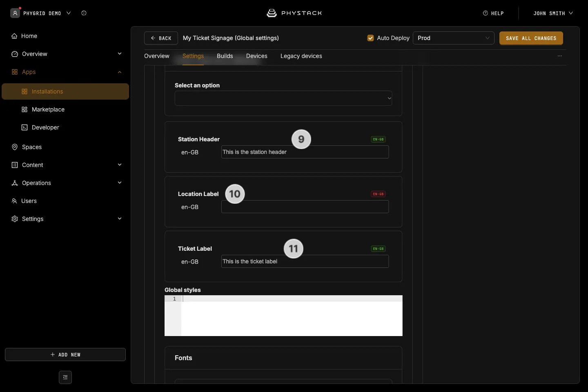Switch to the Builds tab

tap(225, 56)
